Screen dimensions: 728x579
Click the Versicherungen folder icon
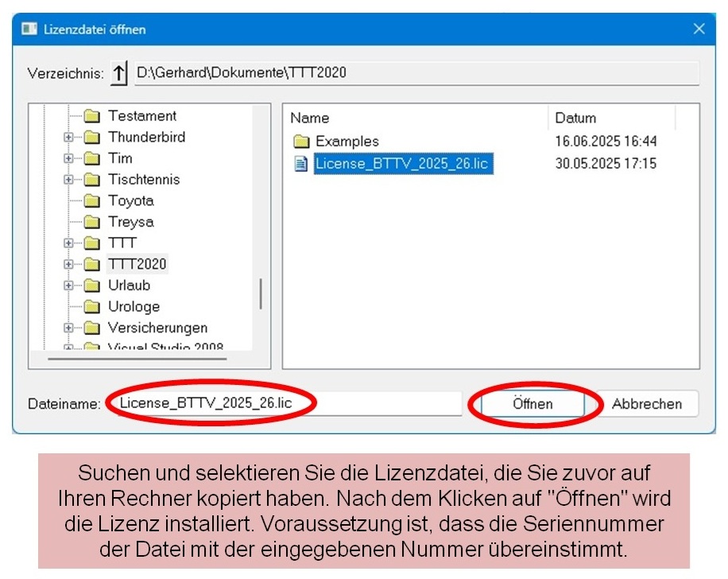point(91,328)
